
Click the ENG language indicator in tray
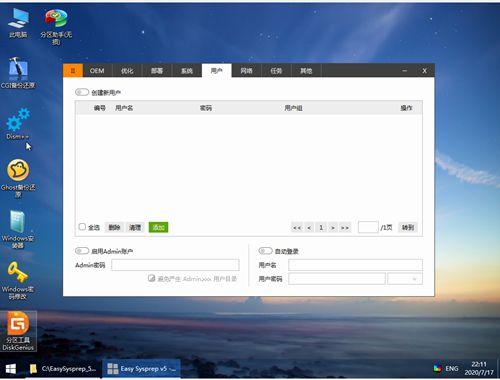coord(452,369)
